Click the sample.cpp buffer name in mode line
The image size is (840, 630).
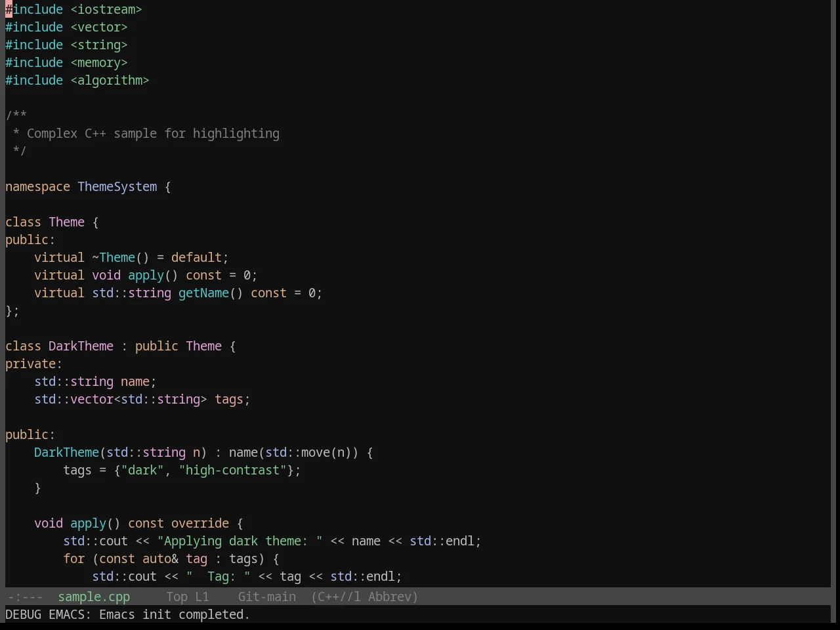pos(94,597)
